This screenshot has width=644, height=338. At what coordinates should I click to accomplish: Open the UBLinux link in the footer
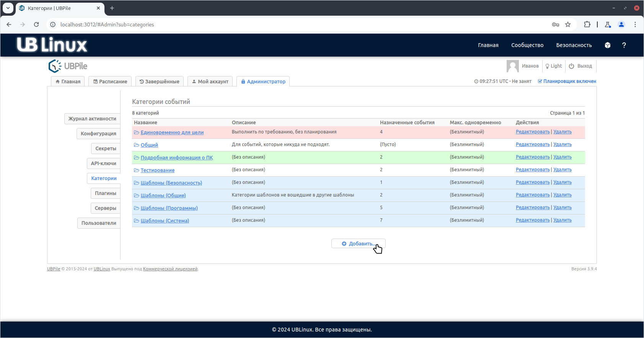[x=102, y=269]
